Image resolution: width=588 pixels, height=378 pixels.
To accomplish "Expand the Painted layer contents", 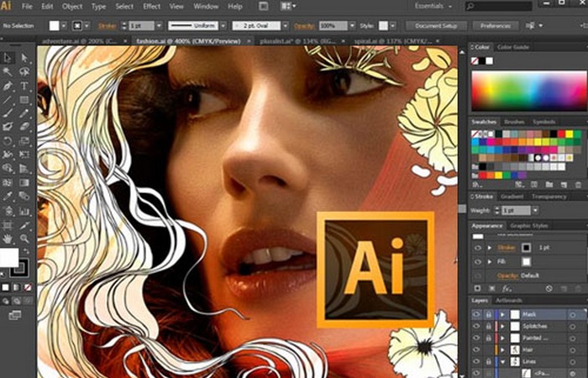I will coord(502,338).
